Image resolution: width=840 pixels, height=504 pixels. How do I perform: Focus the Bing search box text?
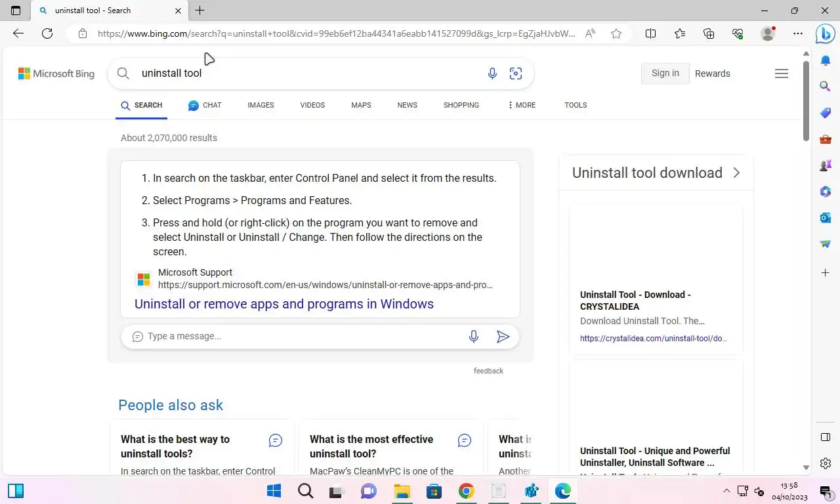(171, 73)
